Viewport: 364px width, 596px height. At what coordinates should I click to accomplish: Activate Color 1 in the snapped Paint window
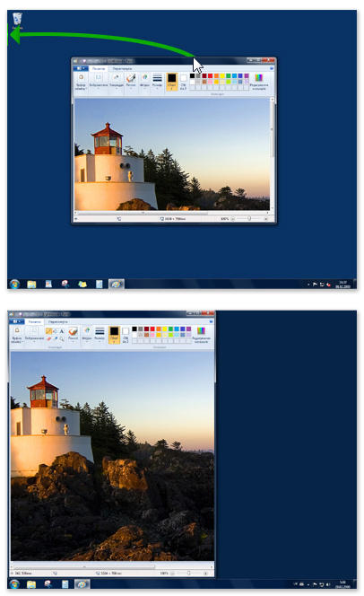[114, 335]
